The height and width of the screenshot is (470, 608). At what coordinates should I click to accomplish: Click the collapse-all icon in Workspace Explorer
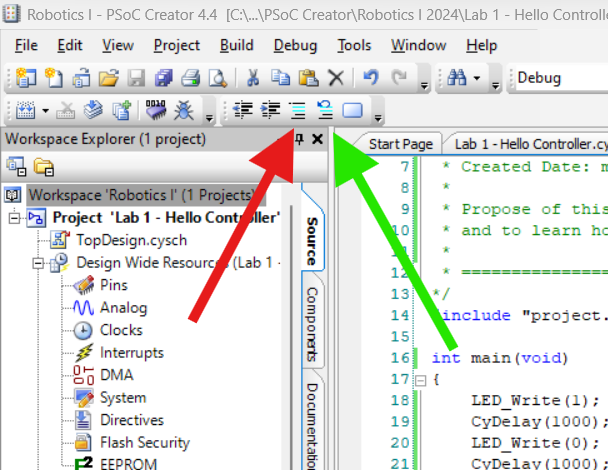(x=16, y=167)
